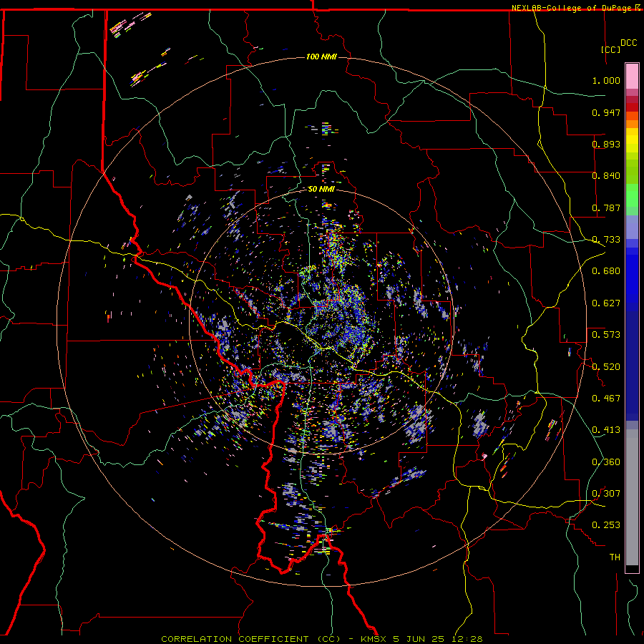Pick the gray segment of the color bar

point(632,497)
